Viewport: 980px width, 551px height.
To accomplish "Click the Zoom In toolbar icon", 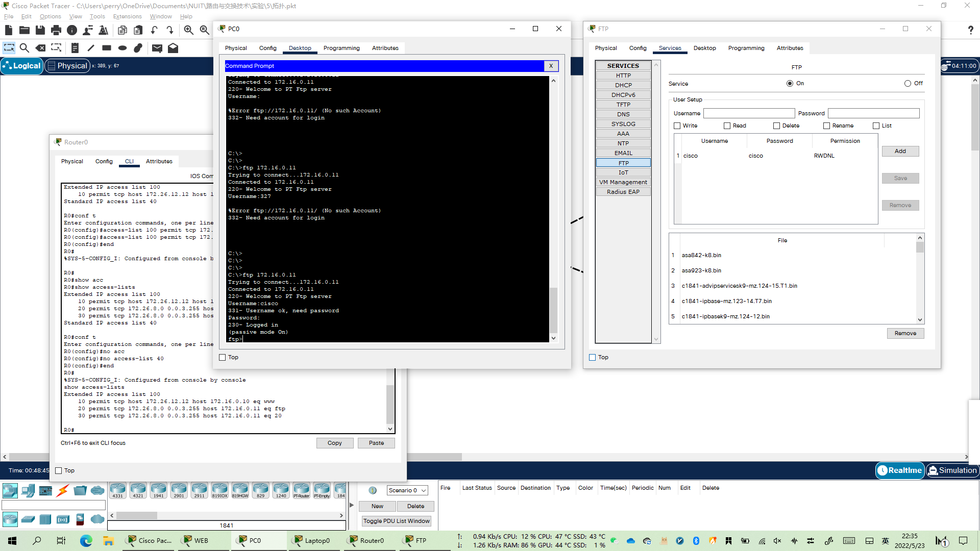I will tap(188, 30).
